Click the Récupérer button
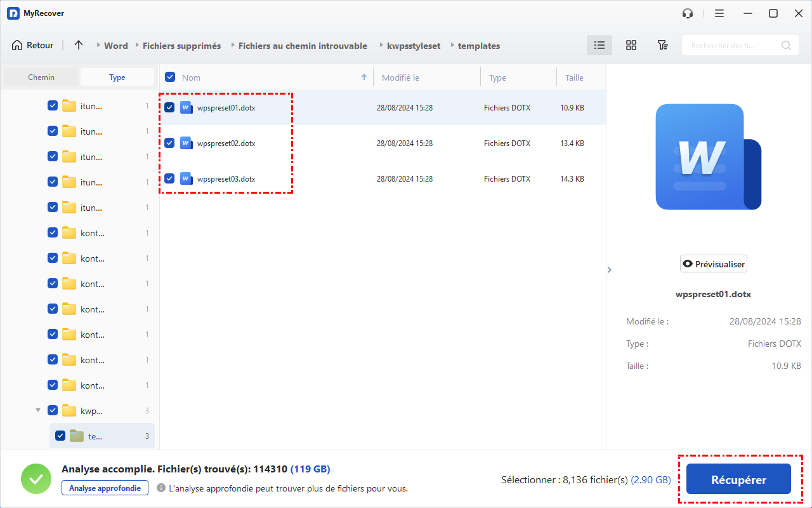812x508 pixels. click(738, 480)
